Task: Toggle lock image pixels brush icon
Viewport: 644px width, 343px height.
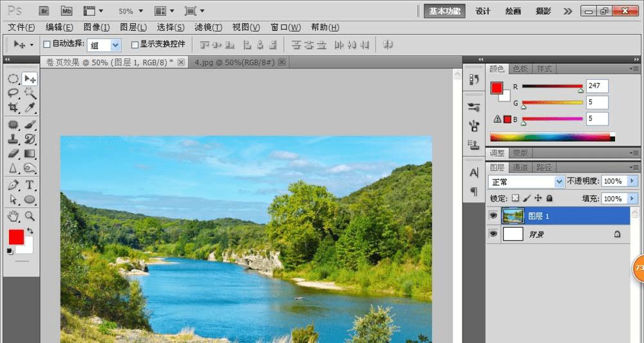Action: [x=527, y=198]
